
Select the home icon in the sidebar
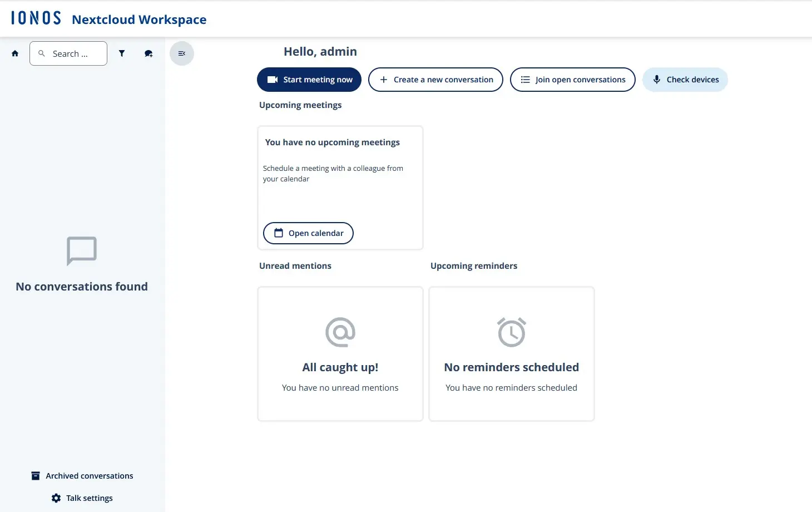coord(15,53)
